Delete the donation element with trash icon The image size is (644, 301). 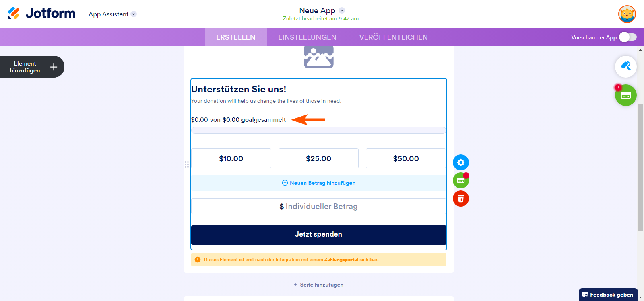click(461, 199)
